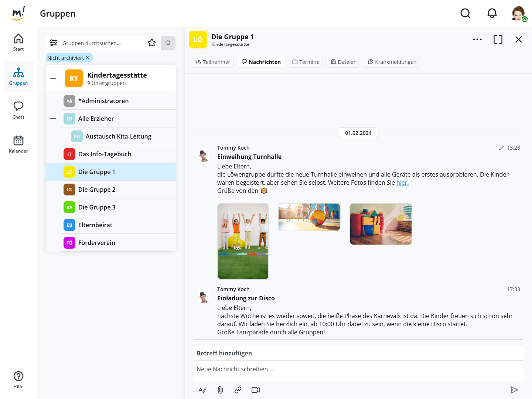The width and height of the screenshot is (532, 399).
Task: Click the group search magnifier button
Action: 168,43
